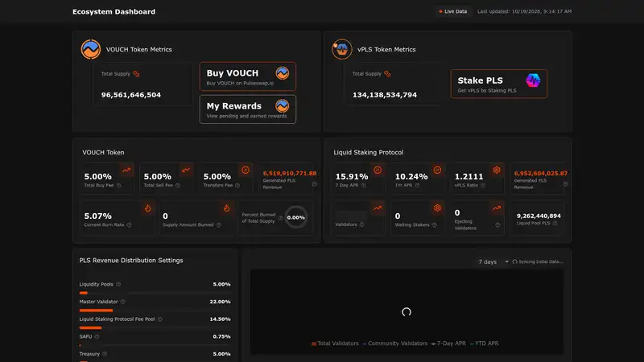
Task: Click the 0.00% percent burned ring
Action: (x=295, y=217)
